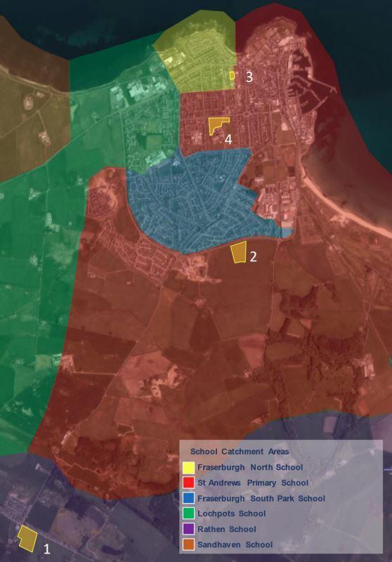Click the 'Fraserburgh South Park School' label

[x=261, y=499]
